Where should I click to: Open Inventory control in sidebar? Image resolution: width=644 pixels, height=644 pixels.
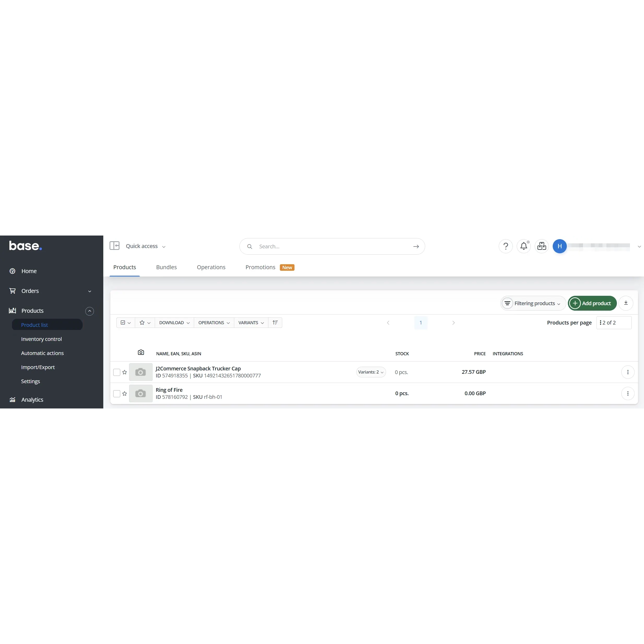click(41, 339)
